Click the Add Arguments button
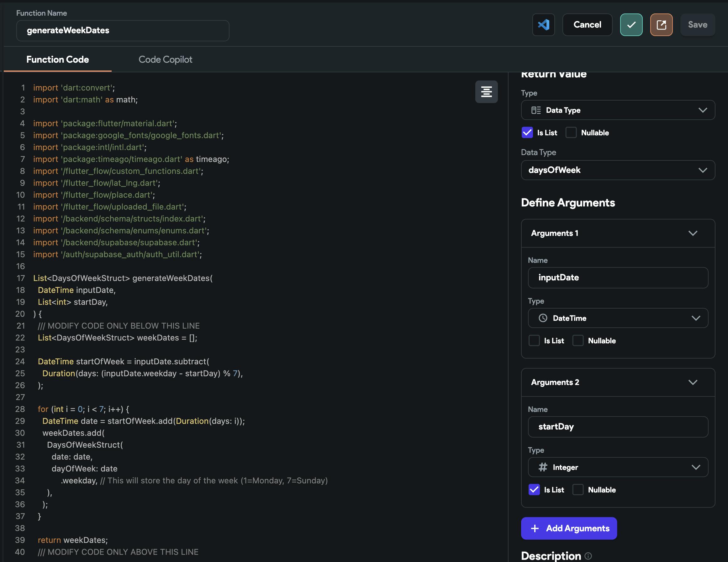 click(x=569, y=528)
